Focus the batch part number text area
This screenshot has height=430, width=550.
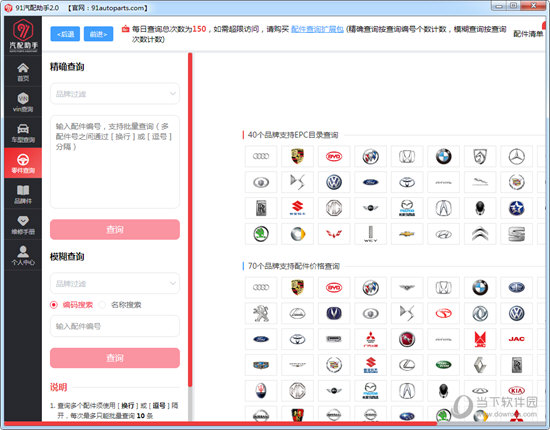[x=115, y=162]
